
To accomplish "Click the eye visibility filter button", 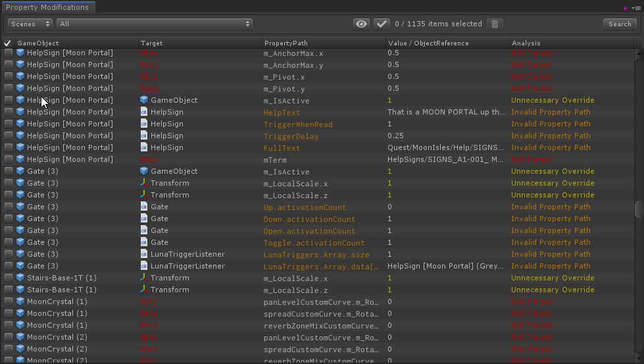I will 361,24.
